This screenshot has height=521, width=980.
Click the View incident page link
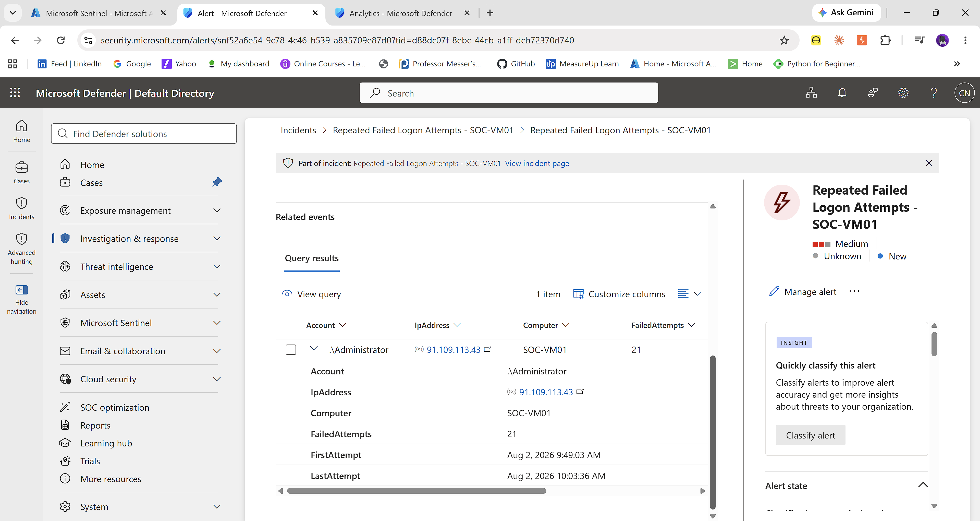(537, 163)
